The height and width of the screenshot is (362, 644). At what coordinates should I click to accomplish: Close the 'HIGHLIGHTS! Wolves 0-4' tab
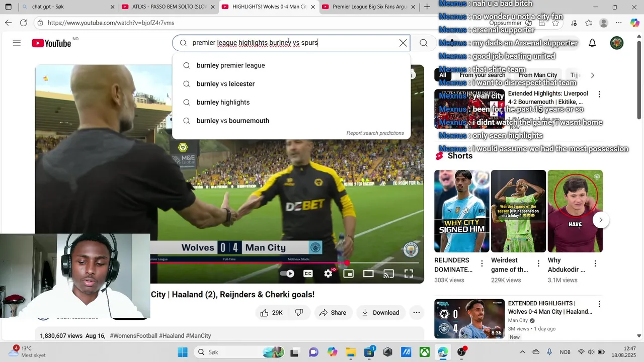point(313,7)
